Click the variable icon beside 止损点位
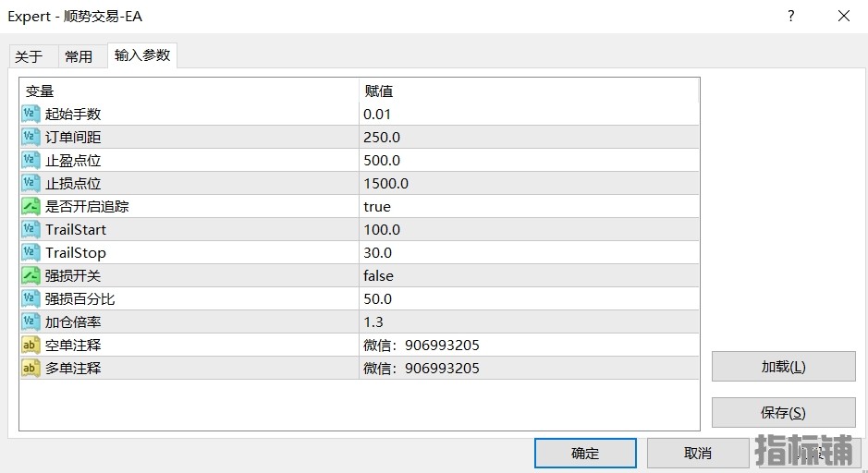This screenshot has width=868, height=473. [x=31, y=183]
